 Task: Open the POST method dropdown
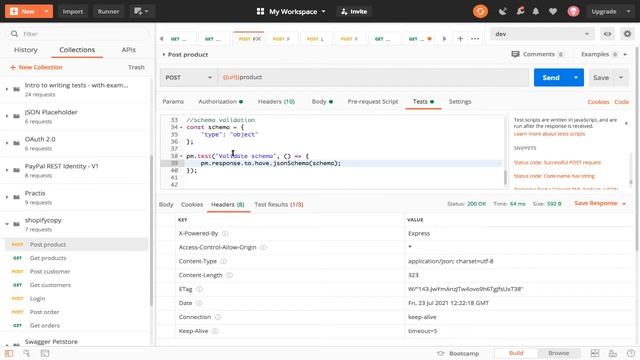pos(189,78)
